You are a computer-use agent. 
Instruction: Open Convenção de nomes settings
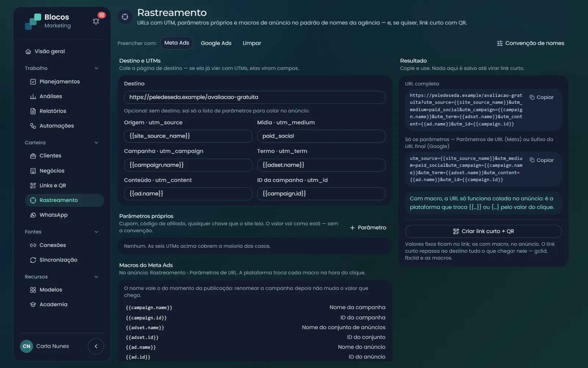pyautogui.click(x=530, y=43)
